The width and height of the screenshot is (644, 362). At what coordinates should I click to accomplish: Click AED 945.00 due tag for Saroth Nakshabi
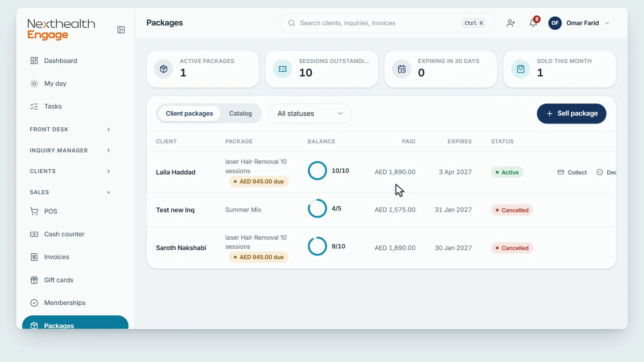259,257
